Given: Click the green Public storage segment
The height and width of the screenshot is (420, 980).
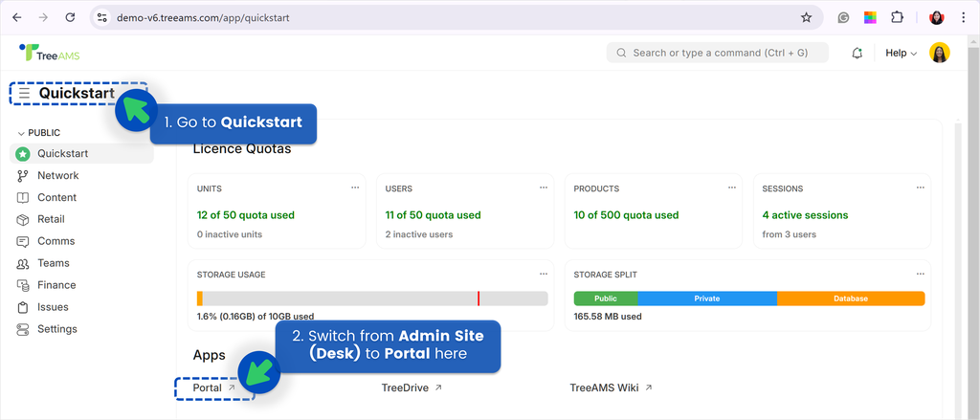Looking at the screenshot, I should click(x=606, y=298).
